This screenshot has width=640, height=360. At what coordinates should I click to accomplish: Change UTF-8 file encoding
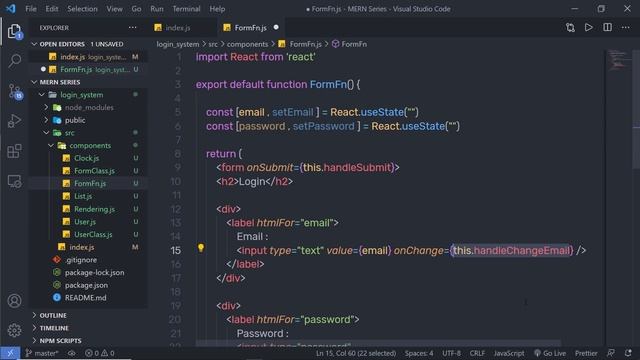point(451,353)
